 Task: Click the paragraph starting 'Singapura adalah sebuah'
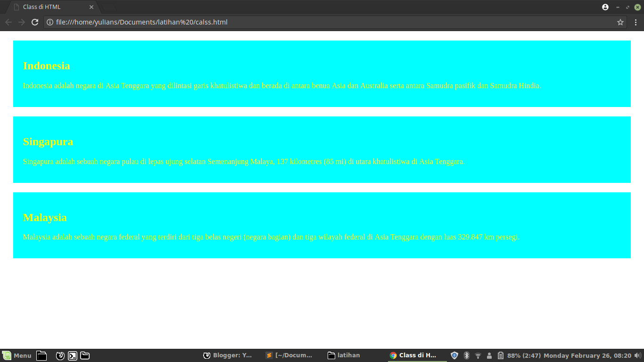(x=244, y=161)
